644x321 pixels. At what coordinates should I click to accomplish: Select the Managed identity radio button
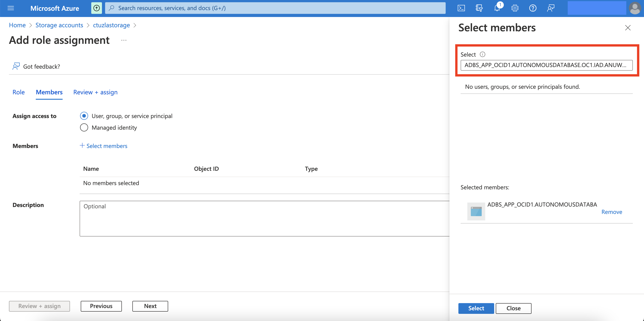pos(84,127)
